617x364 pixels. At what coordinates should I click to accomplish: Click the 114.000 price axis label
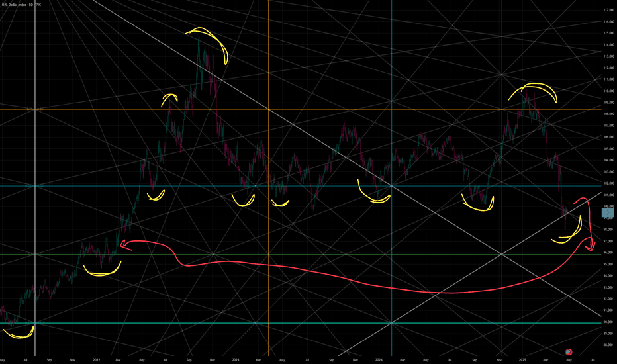point(609,44)
